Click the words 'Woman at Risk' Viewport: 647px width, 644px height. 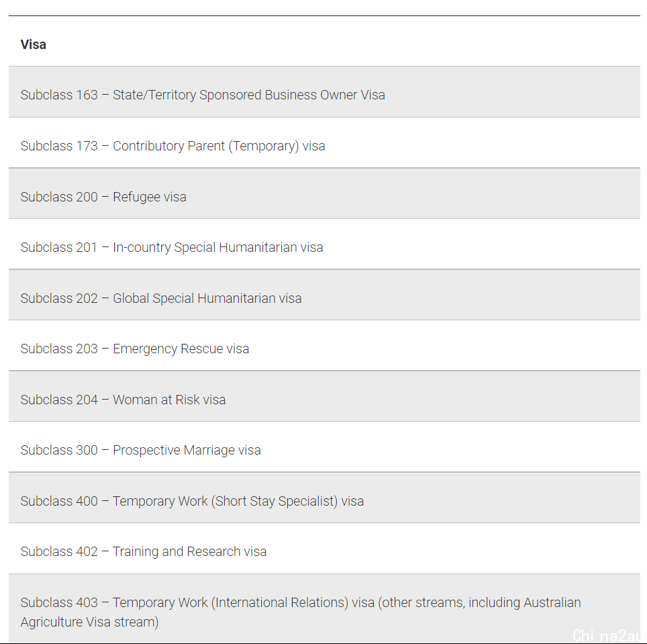click(156, 400)
